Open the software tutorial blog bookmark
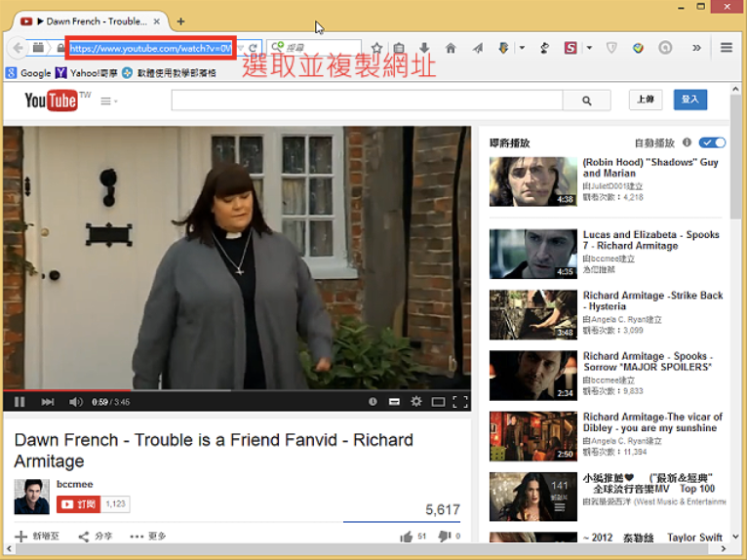The width and height of the screenshot is (747, 560). point(169,73)
